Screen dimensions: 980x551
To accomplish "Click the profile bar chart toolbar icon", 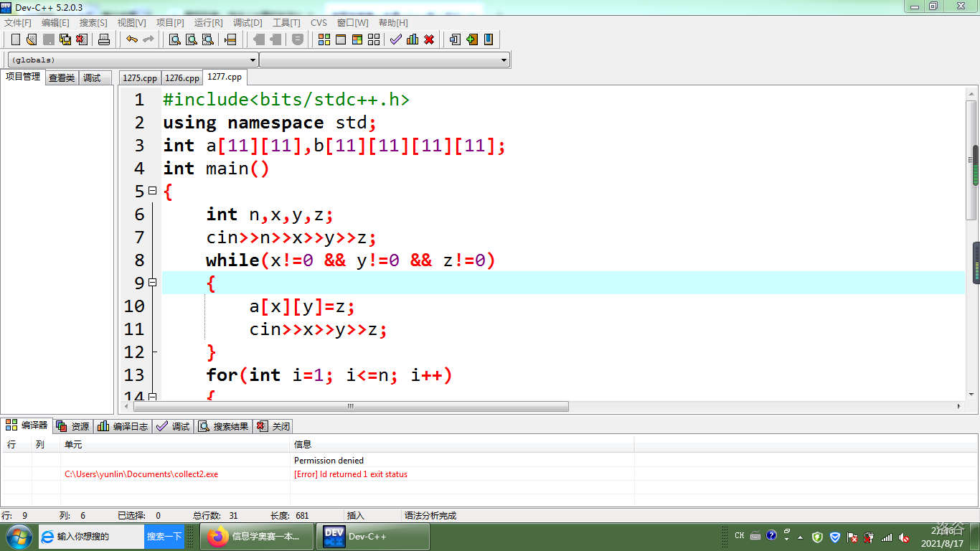I will [x=412, y=39].
